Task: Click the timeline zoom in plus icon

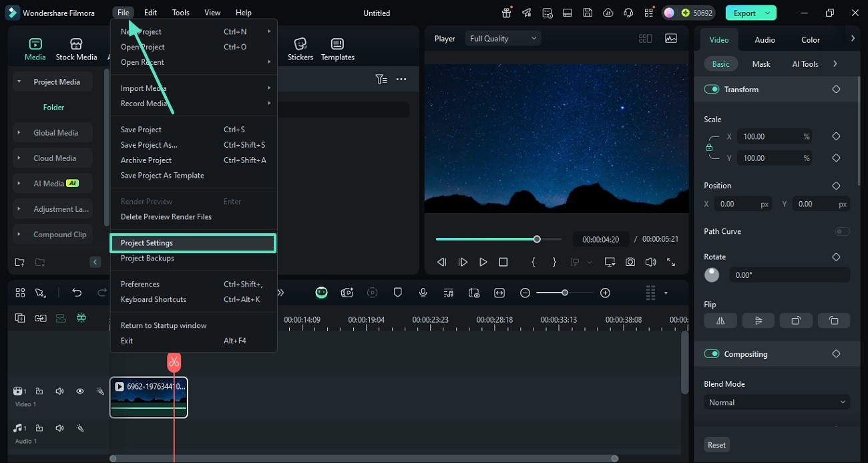Action: click(605, 293)
